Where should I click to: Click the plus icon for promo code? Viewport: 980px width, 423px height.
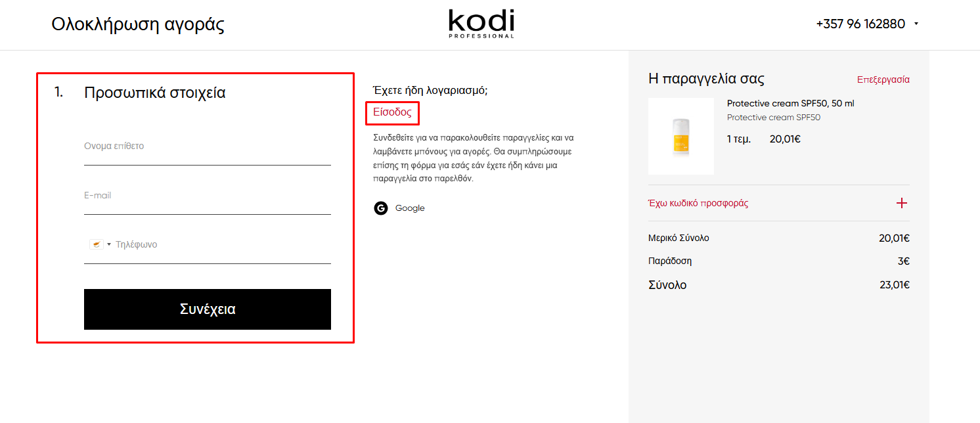click(x=902, y=203)
